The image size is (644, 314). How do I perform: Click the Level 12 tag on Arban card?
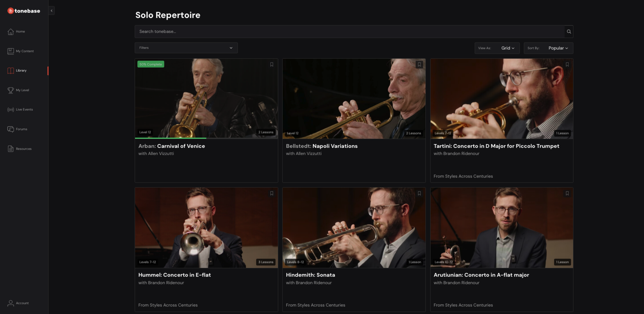click(145, 132)
